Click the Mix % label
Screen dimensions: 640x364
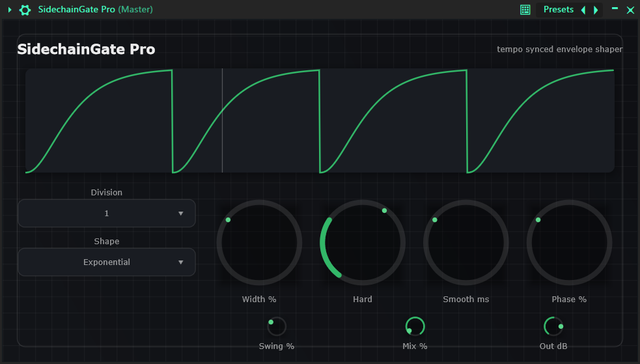pos(415,346)
